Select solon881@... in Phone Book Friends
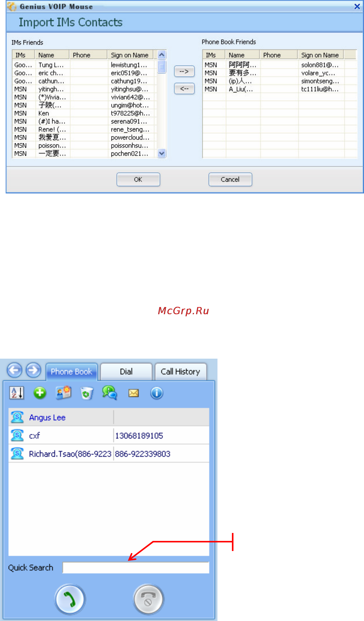This screenshot has height=621, width=364. (x=280, y=65)
